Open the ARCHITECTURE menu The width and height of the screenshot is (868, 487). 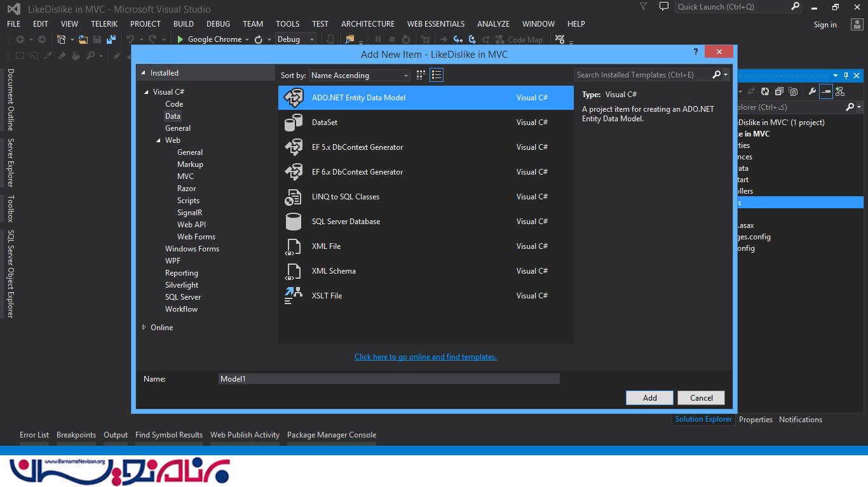pyautogui.click(x=367, y=23)
